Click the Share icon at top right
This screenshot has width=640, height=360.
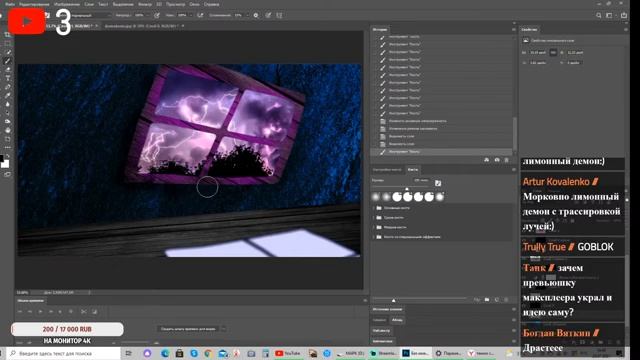pyautogui.click(x=624, y=16)
